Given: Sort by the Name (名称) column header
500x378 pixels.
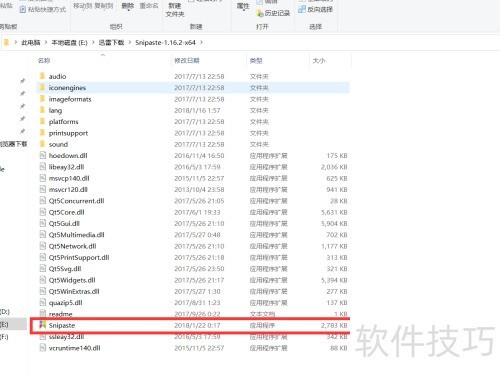Looking at the screenshot, I should (44, 60).
